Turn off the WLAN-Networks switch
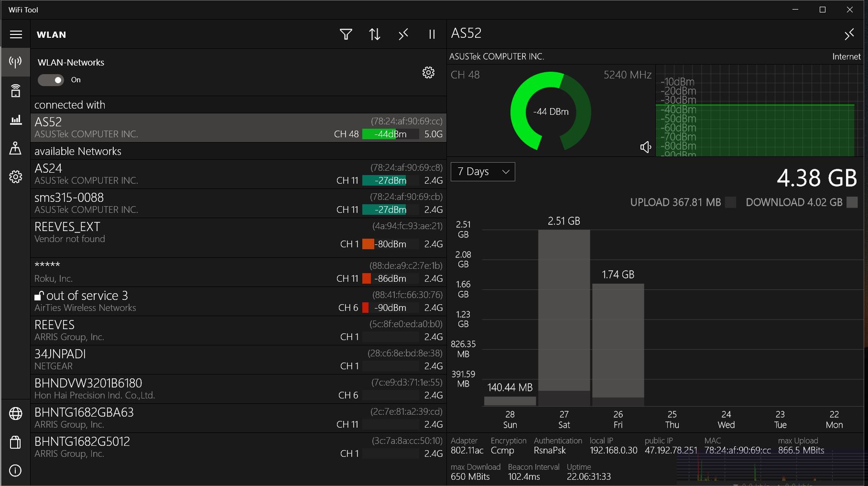The image size is (868, 486). [51, 80]
